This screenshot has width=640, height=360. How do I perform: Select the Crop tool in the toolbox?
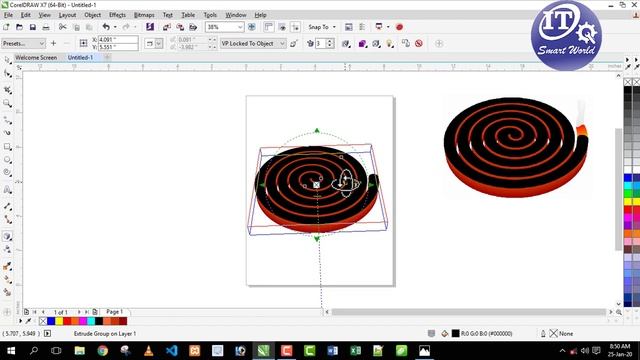tap(7, 90)
